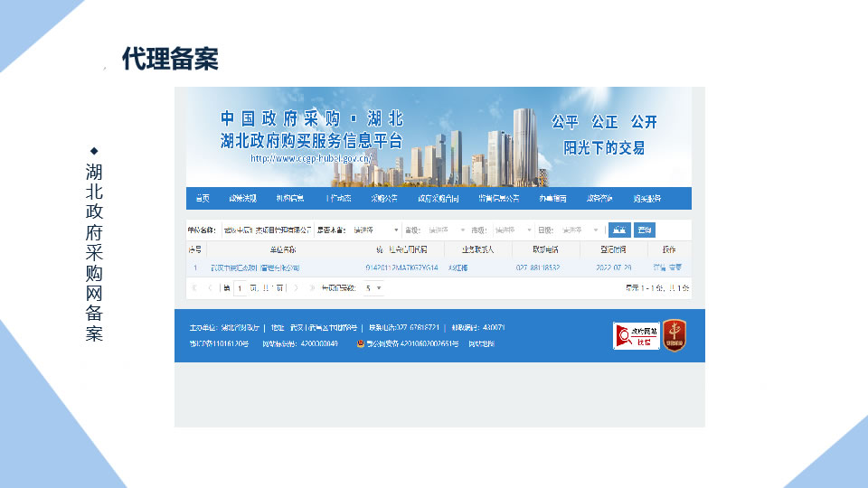
Task: Click the 单位名称 text input field
Action: (266, 230)
